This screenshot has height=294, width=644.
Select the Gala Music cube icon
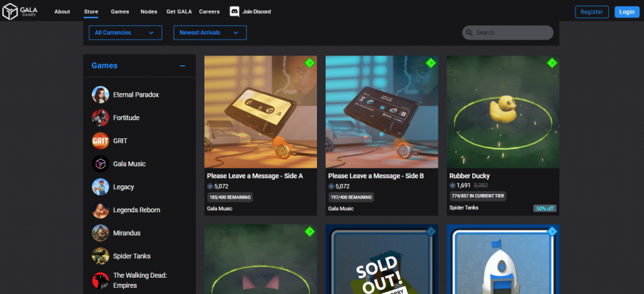click(x=100, y=163)
